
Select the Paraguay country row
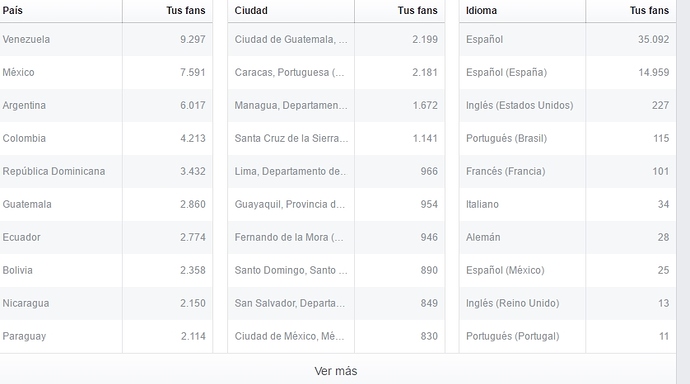click(106, 336)
